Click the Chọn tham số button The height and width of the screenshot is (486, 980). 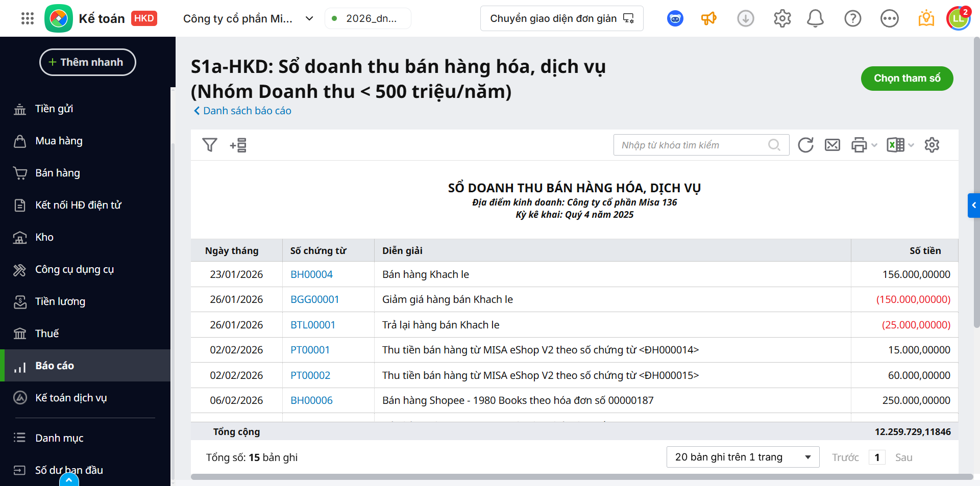[x=906, y=79]
